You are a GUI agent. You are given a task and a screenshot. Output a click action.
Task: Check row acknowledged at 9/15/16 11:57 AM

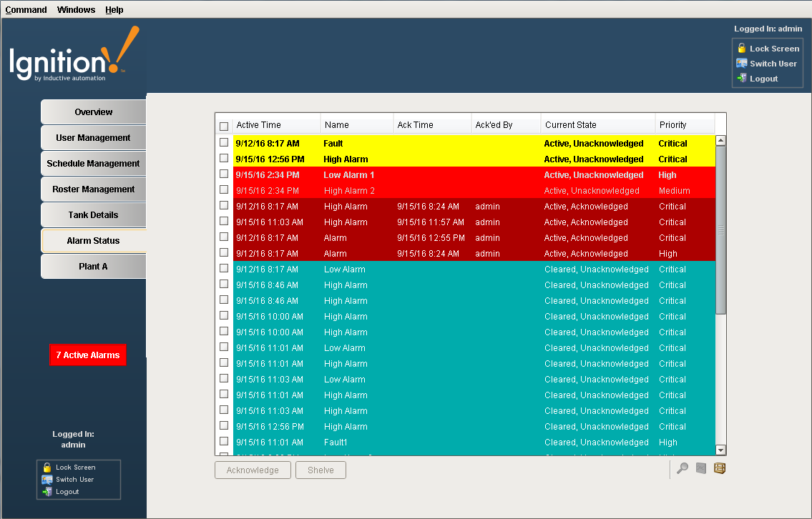(x=224, y=221)
